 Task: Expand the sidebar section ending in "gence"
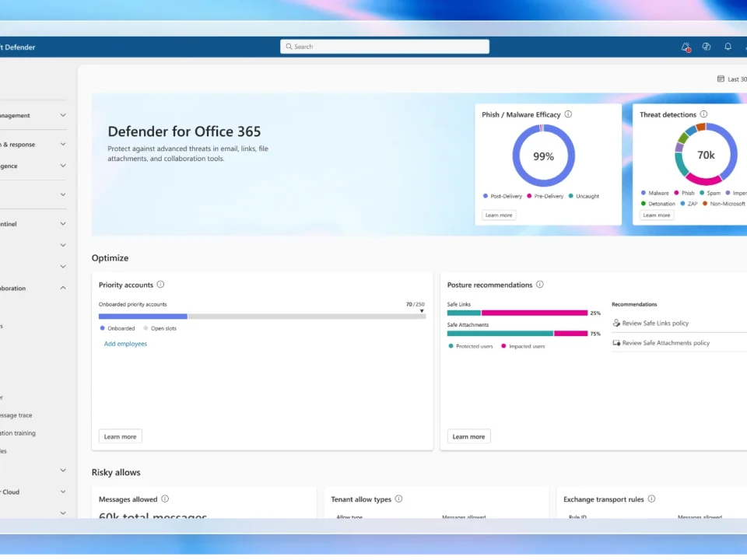point(63,166)
